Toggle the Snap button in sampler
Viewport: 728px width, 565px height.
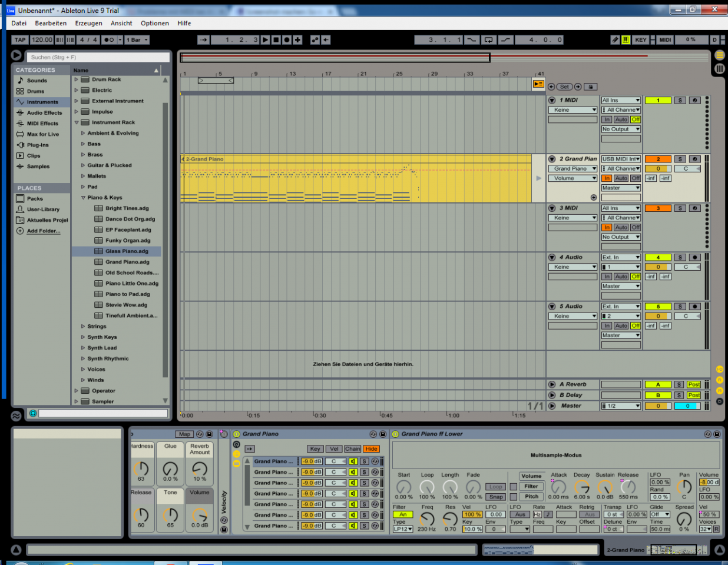click(496, 497)
